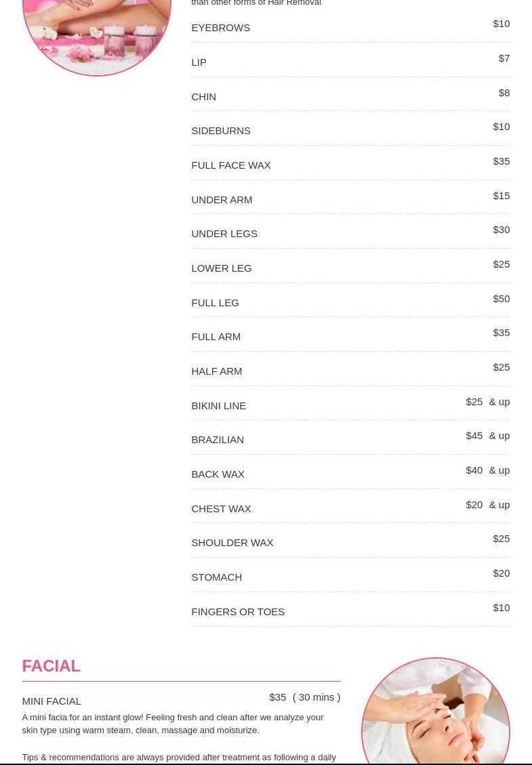Select the UNDER LEGS listing
This screenshot has width=532, height=765.
tap(224, 234)
